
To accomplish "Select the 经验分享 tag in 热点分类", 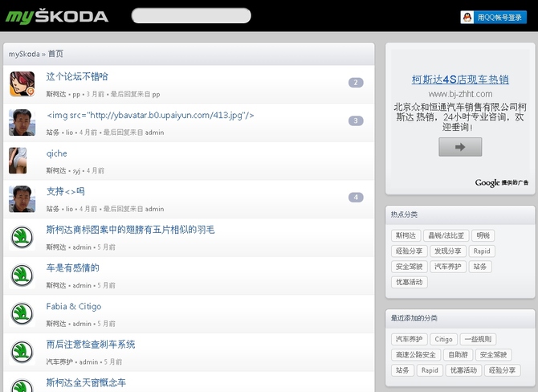I will pos(409,251).
